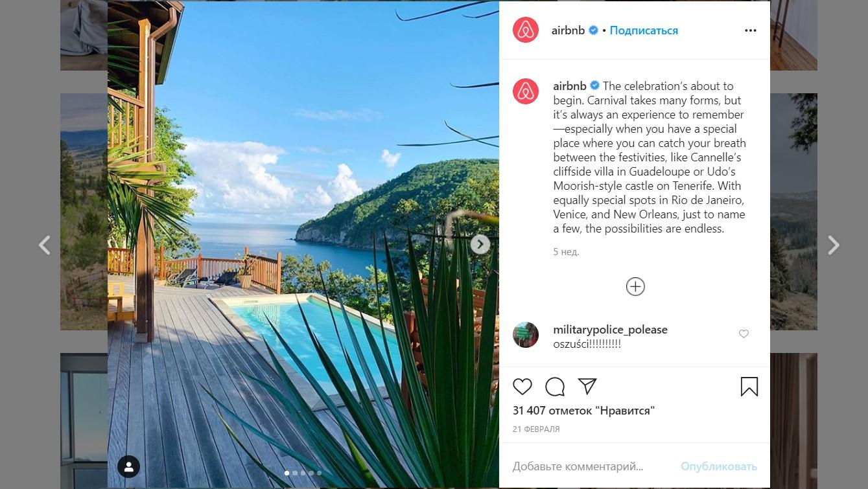View the 31 407 likes list
This screenshot has height=489, width=868.
tap(583, 411)
